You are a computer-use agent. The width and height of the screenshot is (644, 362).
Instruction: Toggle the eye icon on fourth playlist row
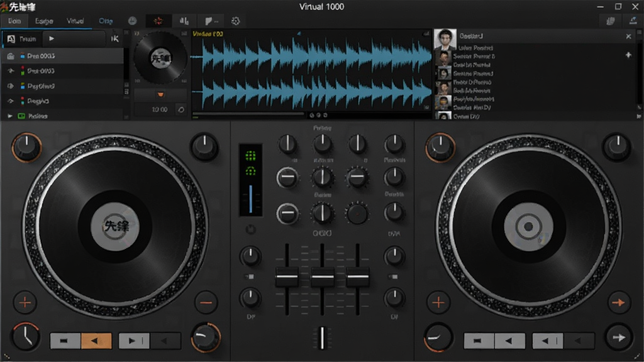click(11, 101)
